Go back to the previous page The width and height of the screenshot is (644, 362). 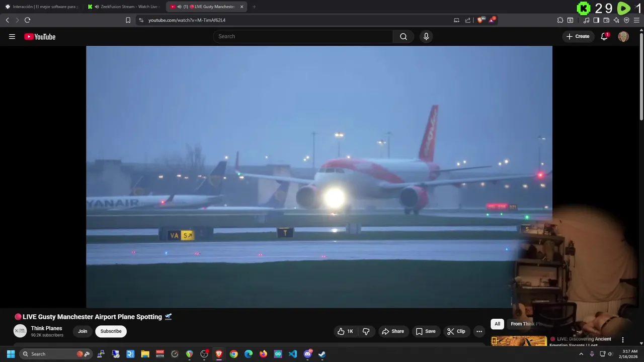click(7, 20)
